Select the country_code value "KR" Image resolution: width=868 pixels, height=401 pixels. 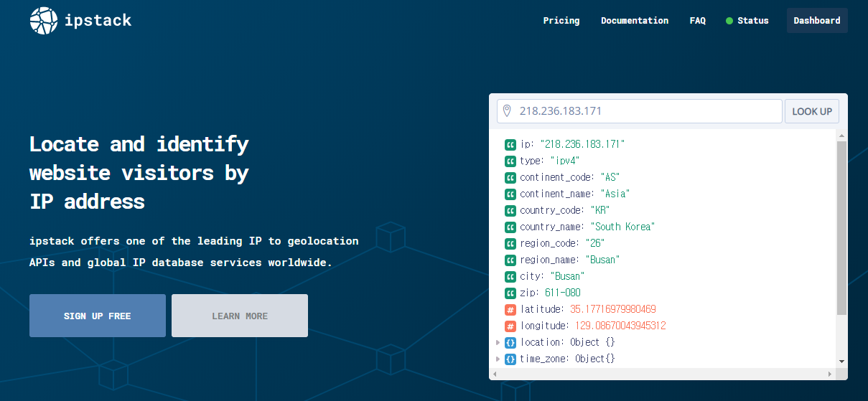pos(599,210)
